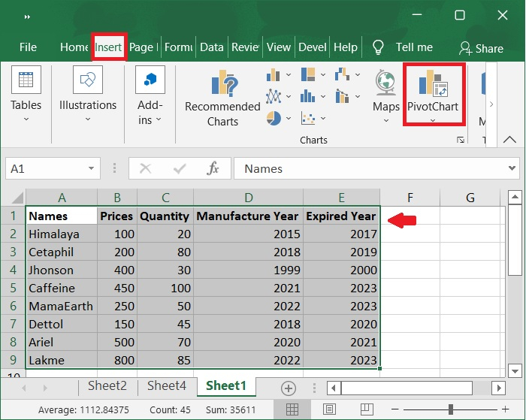Insert a pie or doughnut chart

pos(274,118)
